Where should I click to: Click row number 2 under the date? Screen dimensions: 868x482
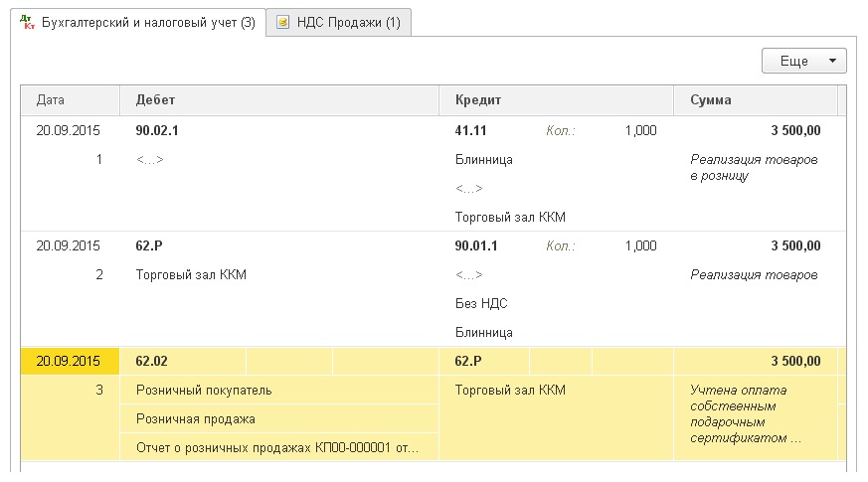pos(99,275)
